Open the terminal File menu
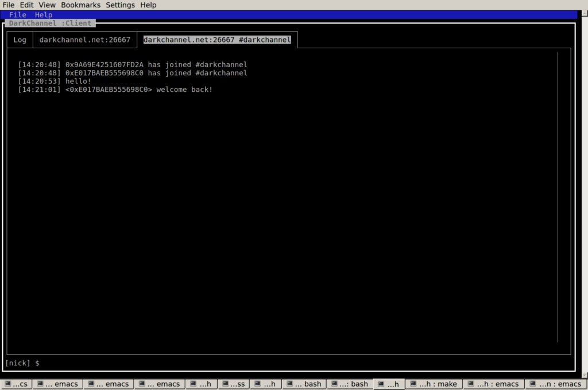Screen dimensions: 588x390 9,5
